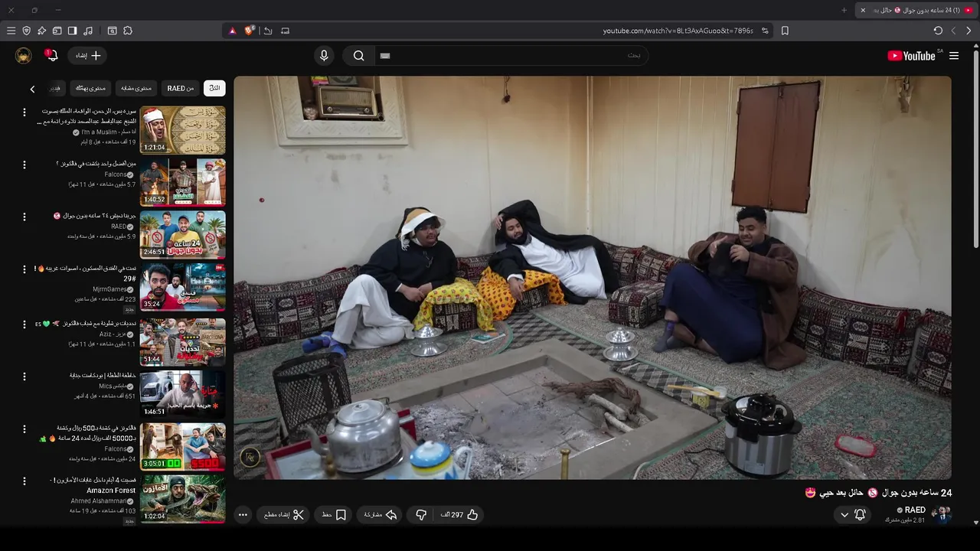Viewport: 980px width, 551px height.
Task: Open the MjrmGames channel name link
Action: (x=109, y=289)
